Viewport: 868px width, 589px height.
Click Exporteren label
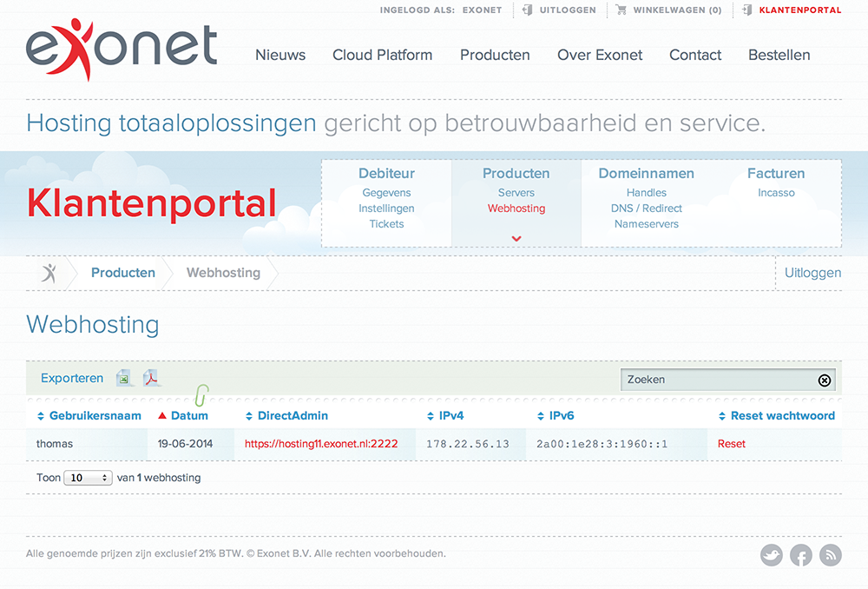72,378
